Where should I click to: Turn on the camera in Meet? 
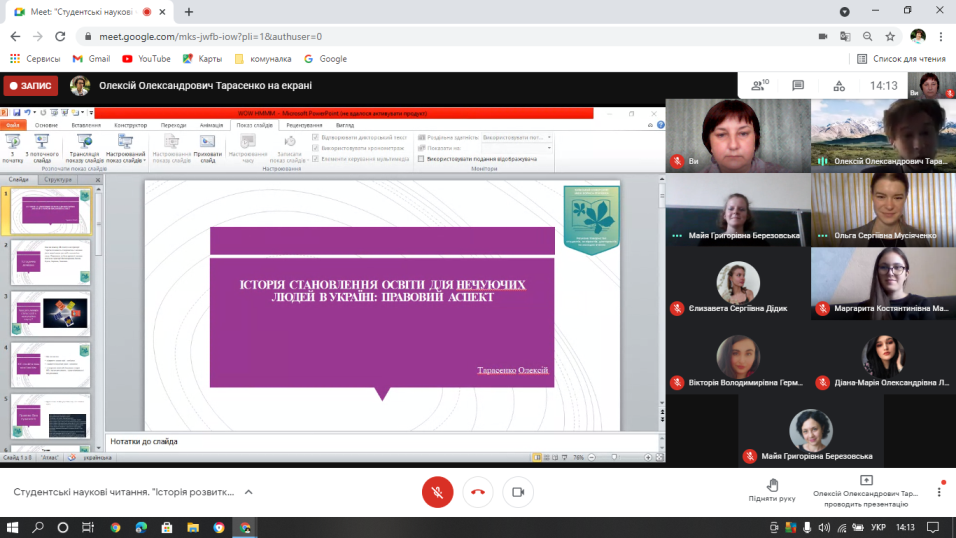[x=517, y=492]
